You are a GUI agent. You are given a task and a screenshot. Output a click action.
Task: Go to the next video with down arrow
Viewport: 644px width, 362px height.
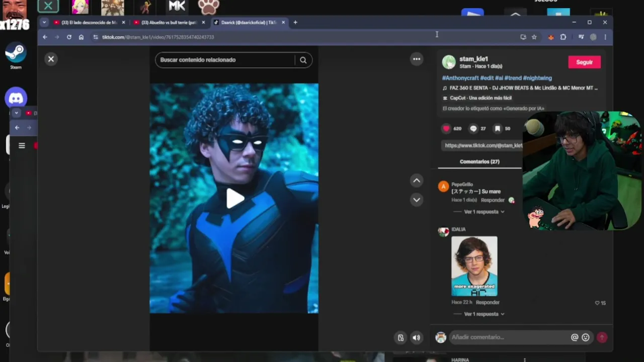pos(417,200)
